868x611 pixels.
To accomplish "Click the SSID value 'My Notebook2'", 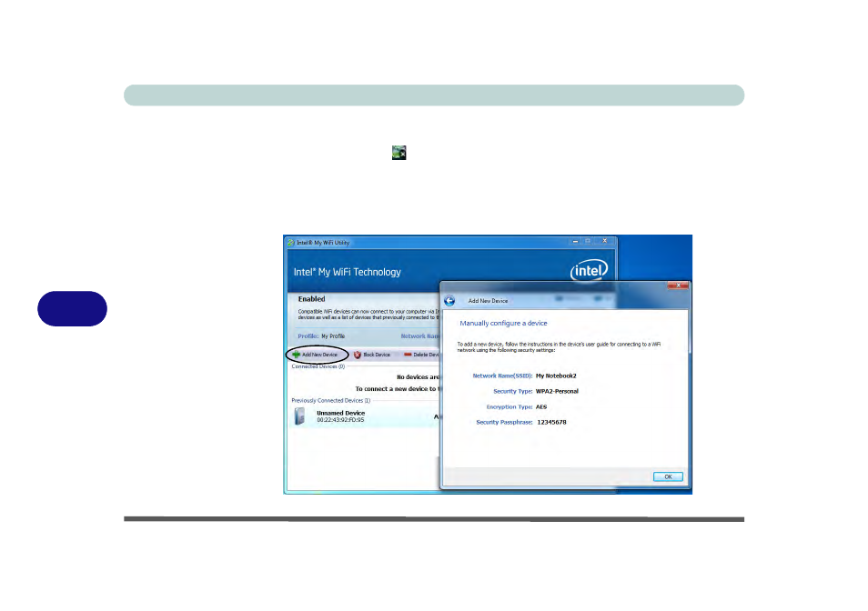I will 556,376.
